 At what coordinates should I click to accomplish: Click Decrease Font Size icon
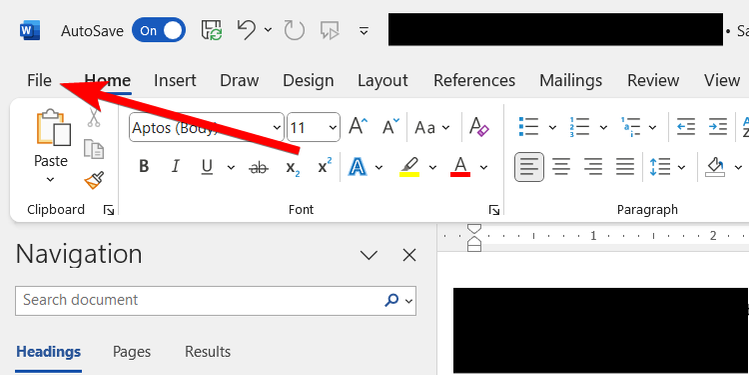391,127
